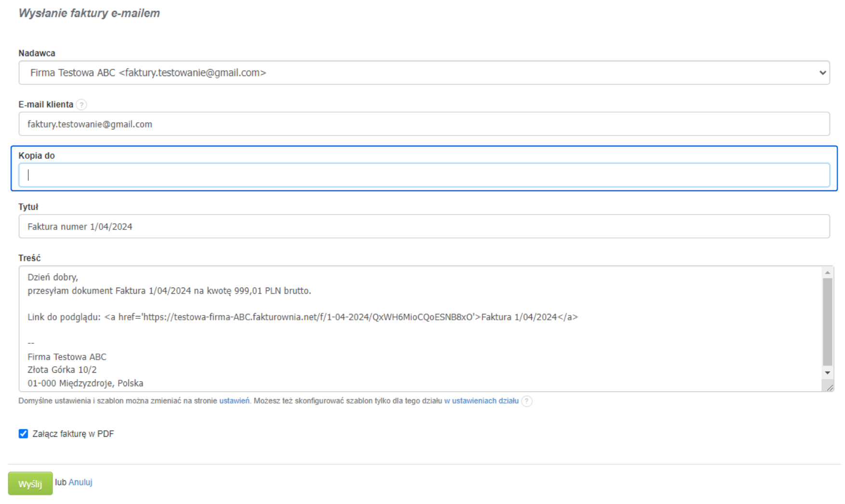Click the Kopia do field label
The height and width of the screenshot is (504, 845).
point(37,155)
